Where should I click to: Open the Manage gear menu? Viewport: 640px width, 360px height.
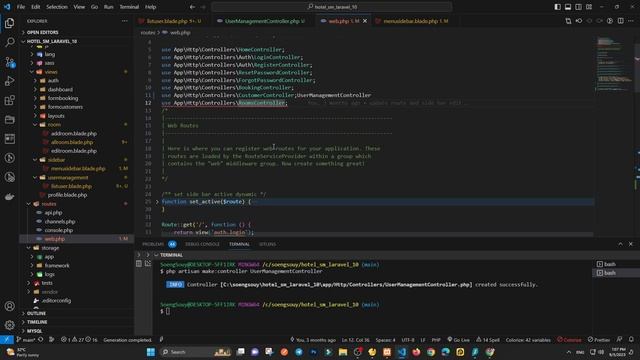tap(9, 325)
